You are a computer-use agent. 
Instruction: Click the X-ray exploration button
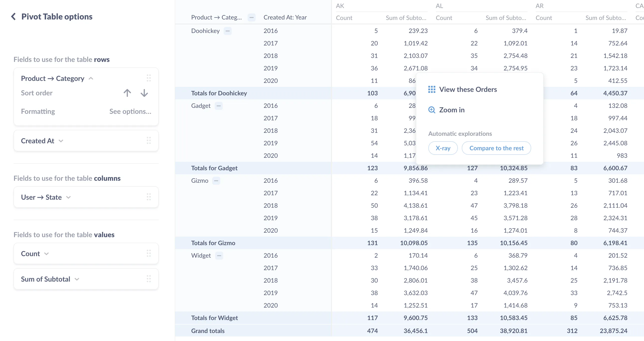tap(443, 148)
